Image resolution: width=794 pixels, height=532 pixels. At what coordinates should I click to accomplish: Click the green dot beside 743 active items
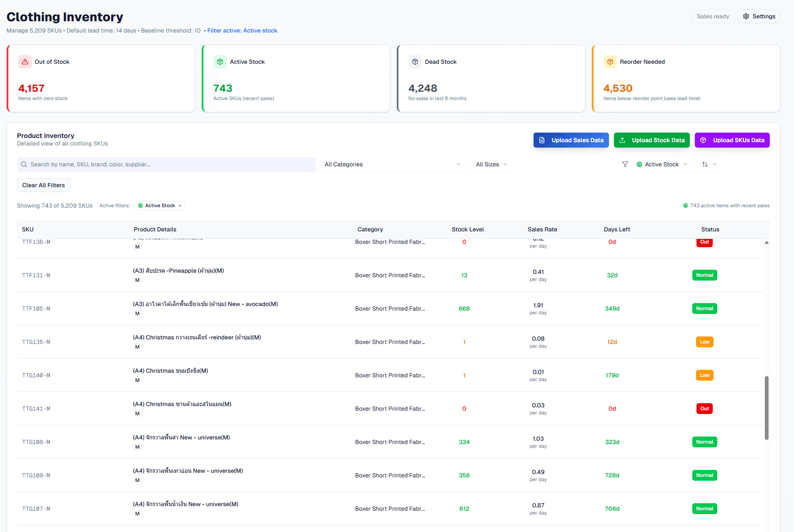pyautogui.click(x=686, y=206)
